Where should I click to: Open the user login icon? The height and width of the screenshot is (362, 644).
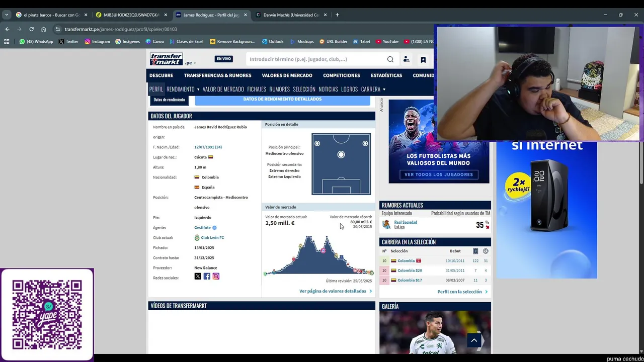(x=406, y=59)
